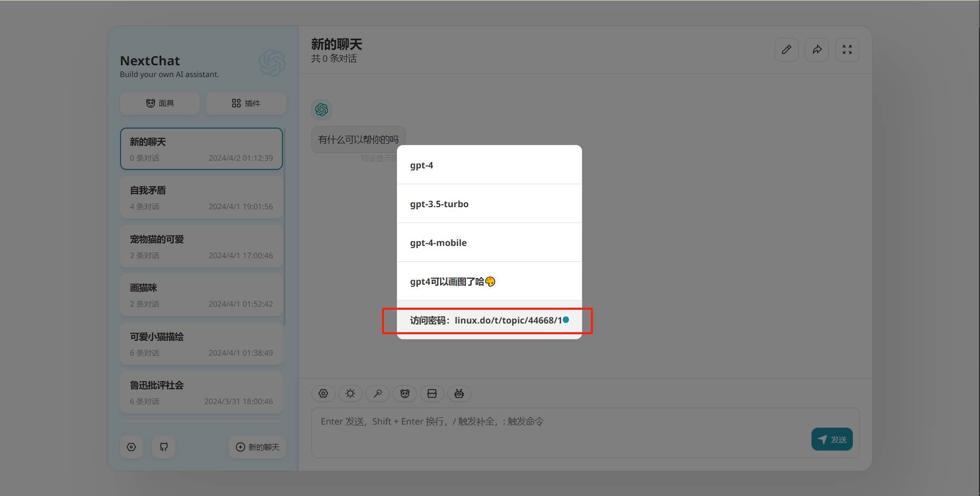Open the 插件 plugins page

(x=246, y=103)
